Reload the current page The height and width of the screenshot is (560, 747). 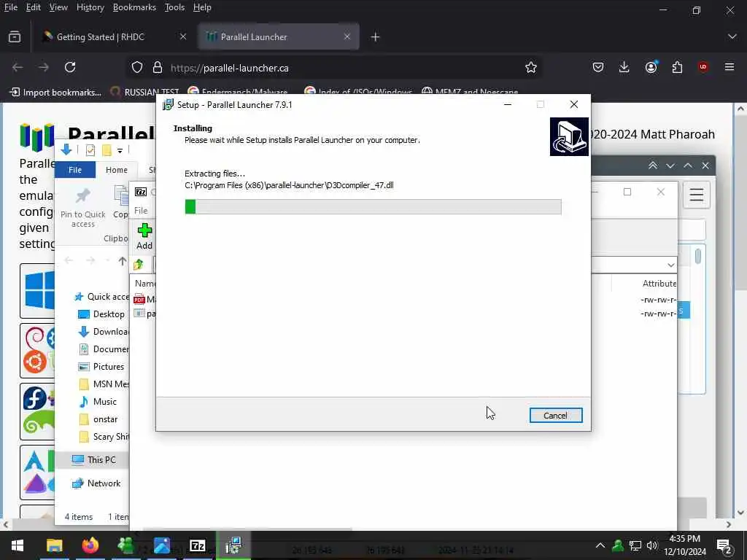70,67
